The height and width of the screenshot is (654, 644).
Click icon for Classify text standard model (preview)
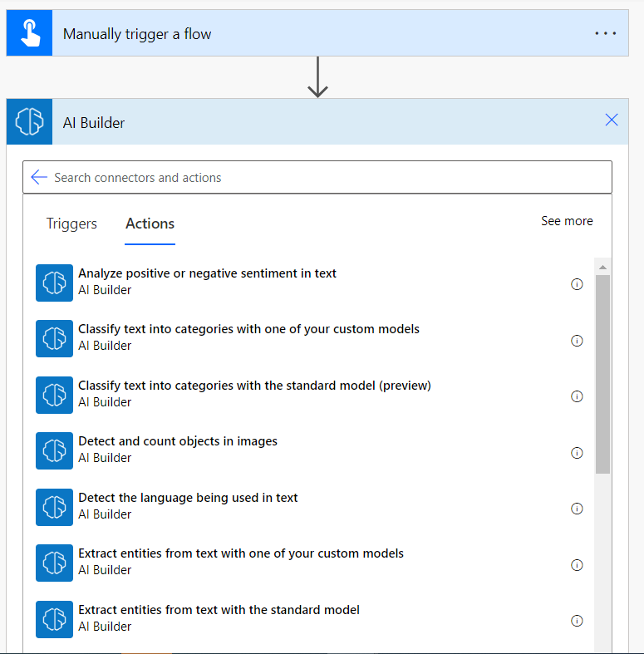[54, 395]
